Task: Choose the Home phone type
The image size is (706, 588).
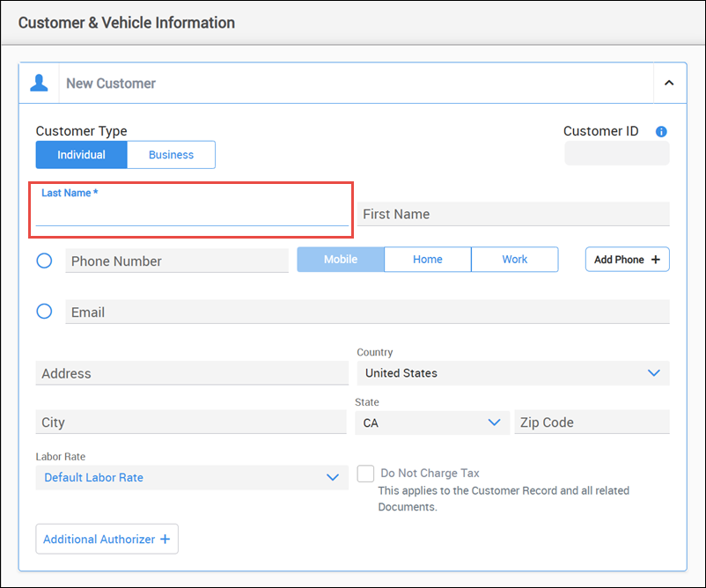Action: point(428,260)
